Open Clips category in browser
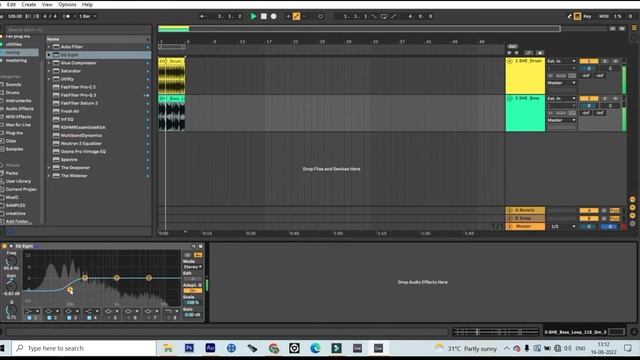The width and height of the screenshot is (640, 360). (11, 141)
